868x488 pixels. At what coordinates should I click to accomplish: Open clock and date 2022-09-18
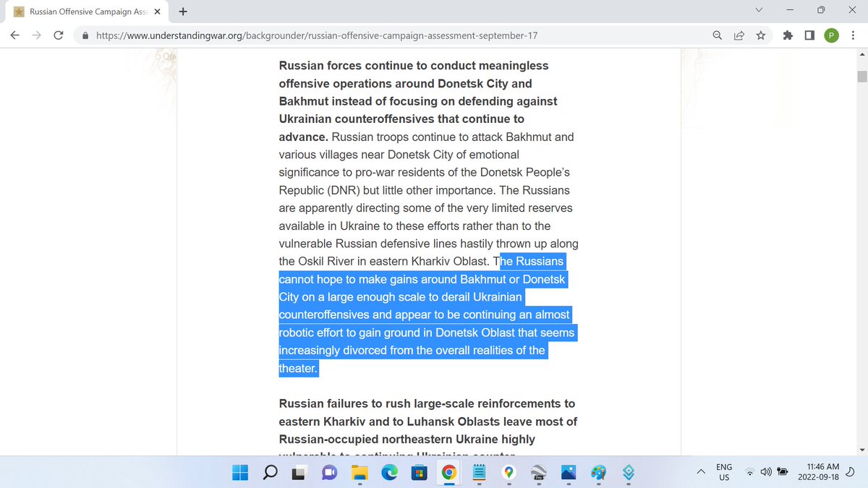[818, 472]
